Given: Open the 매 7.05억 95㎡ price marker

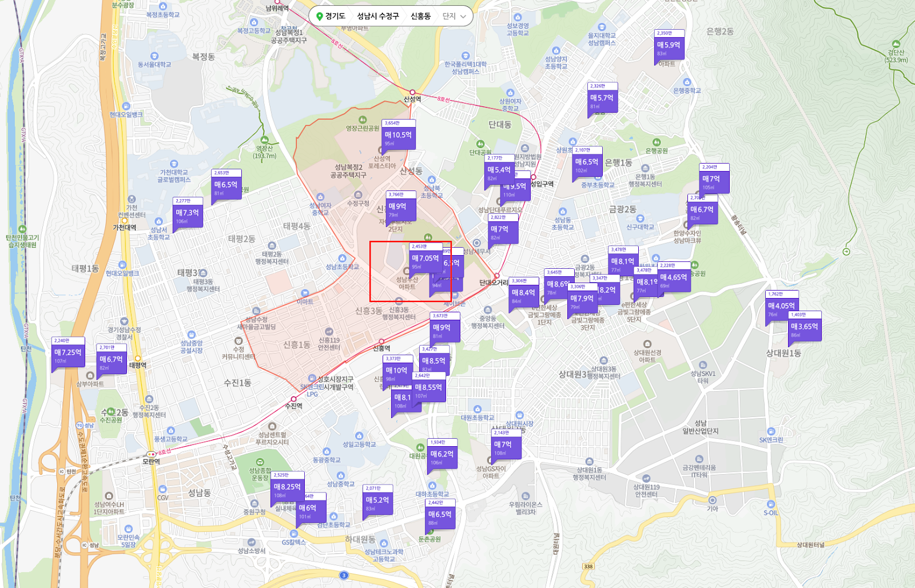Looking at the screenshot, I should coord(425,259).
